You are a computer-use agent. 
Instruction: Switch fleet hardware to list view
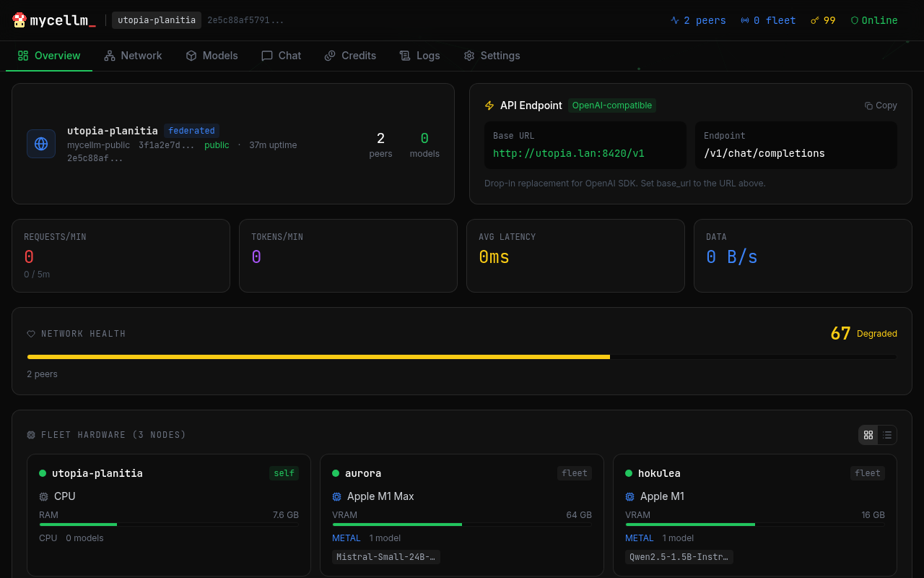click(887, 434)
